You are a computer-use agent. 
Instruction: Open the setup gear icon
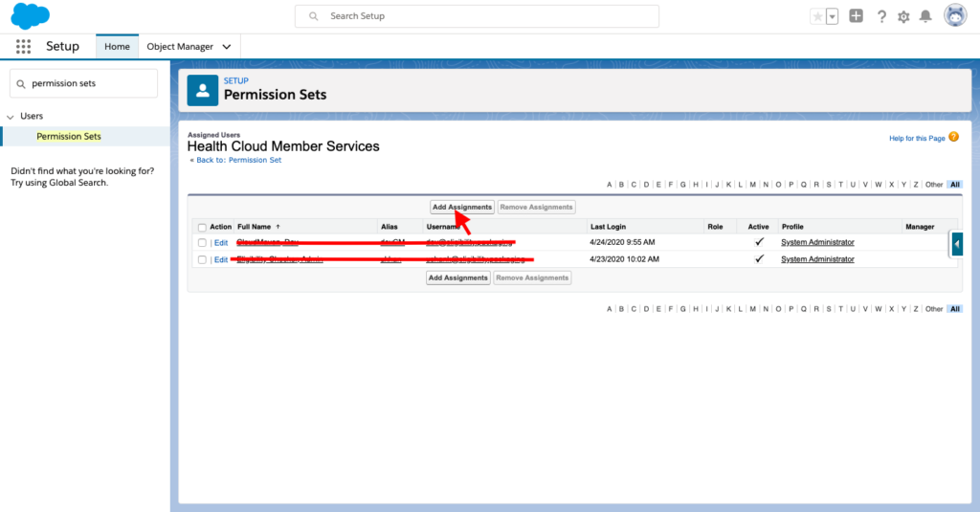click(903, 17)
